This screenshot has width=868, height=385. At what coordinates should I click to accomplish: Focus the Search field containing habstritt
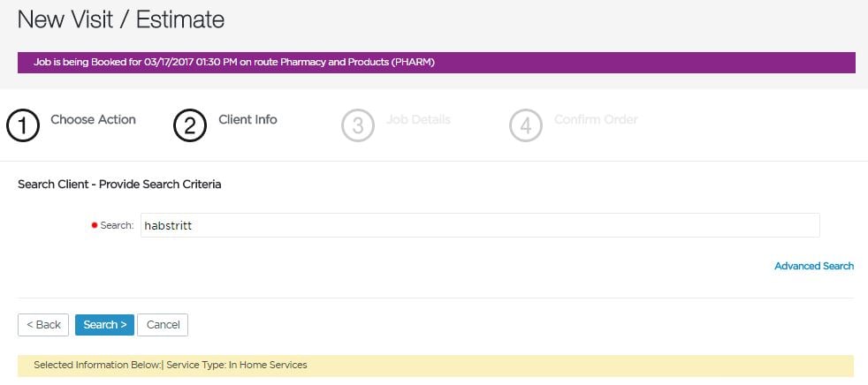point(479,226)
